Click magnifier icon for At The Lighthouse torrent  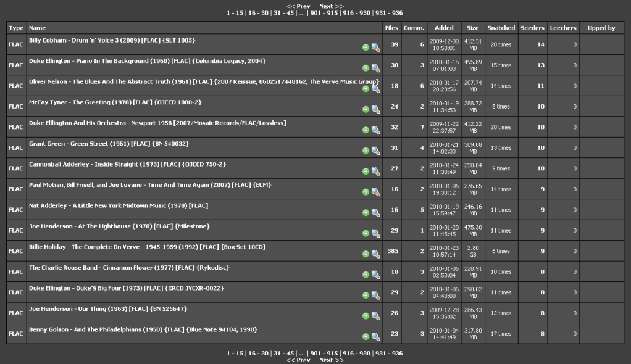[x=375, y=233]
